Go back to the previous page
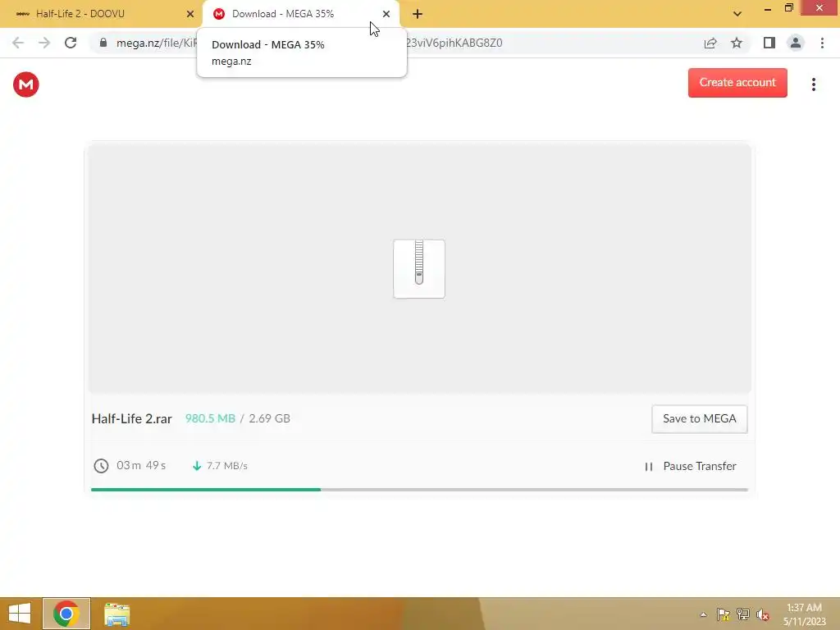840x630 pixels. (x=18, y=43)
